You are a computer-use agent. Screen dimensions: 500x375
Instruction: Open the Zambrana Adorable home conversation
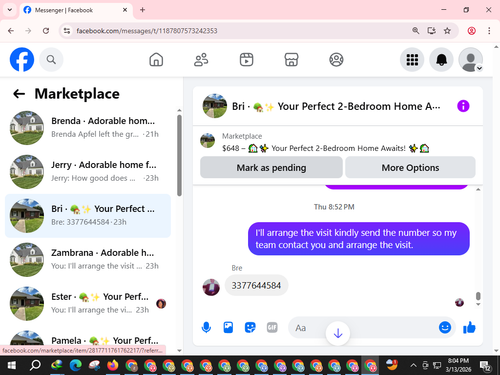[x=88, y=260]
